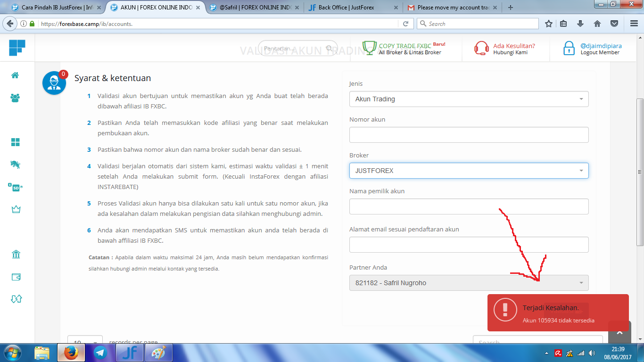
Task: Open the bank building icon in the sidebar
Action: click(x=16, y=255)
